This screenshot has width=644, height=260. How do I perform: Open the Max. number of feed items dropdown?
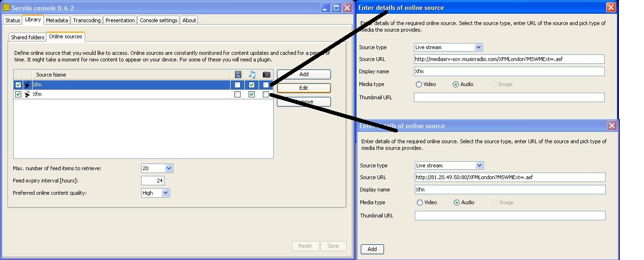[x=169, y=168]
